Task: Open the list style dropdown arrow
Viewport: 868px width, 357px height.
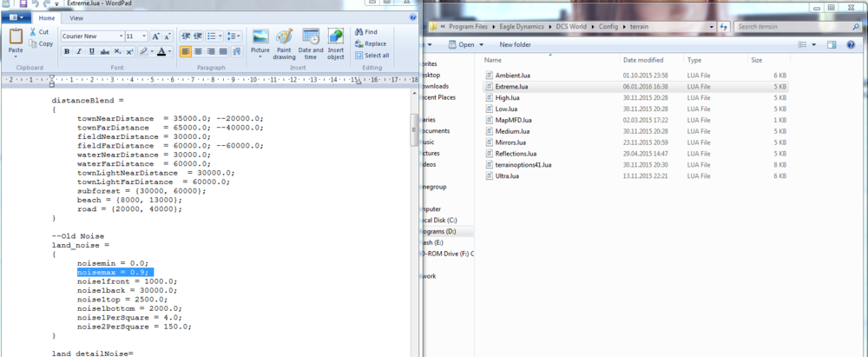Action: [220, 36]
